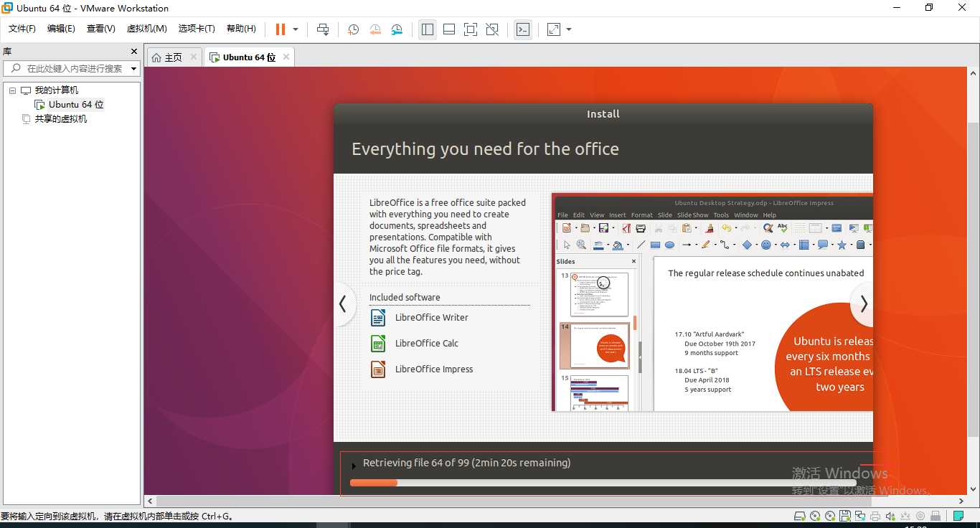Click the LibreOffice Calc label
The image size is (980, 528).
426,344
